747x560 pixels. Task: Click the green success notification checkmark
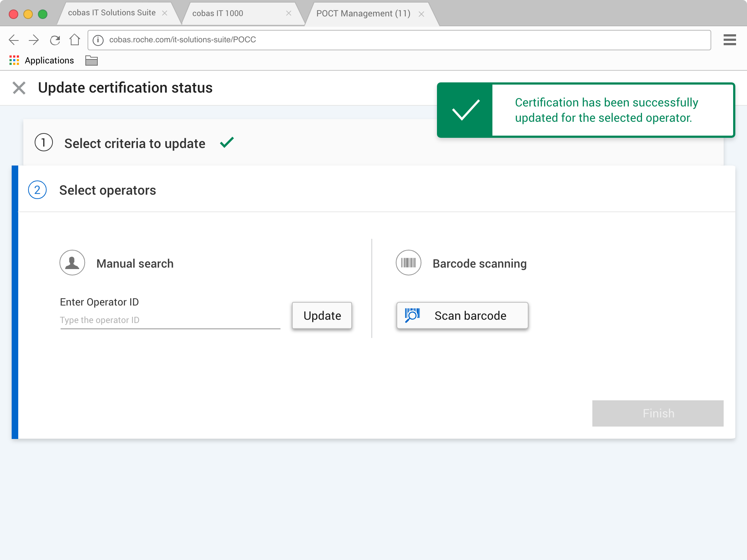[465, 110]
